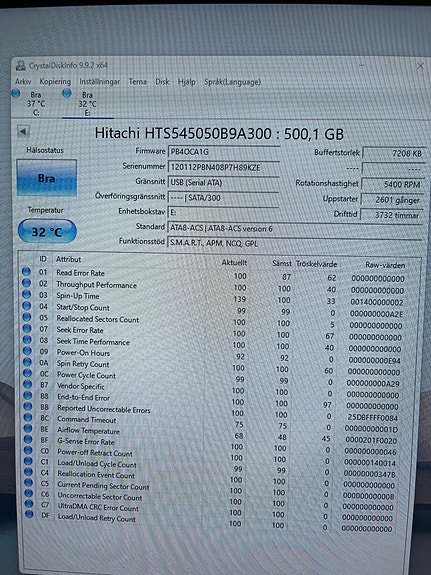Image resolution: width=431 pixels, height=575 pixels.
Task: Open the Kopiering menu
Action: 55,81
